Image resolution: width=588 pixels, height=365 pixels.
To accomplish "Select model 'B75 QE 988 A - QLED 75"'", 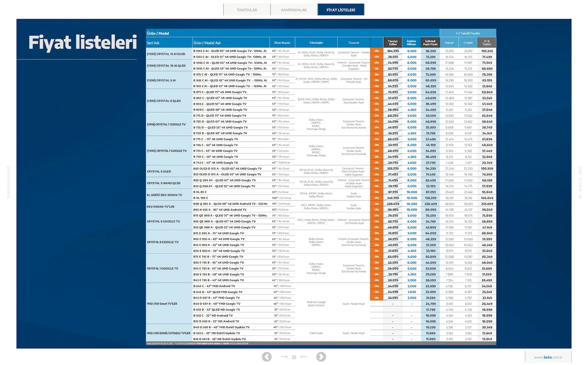I will (x=230, y=216).
